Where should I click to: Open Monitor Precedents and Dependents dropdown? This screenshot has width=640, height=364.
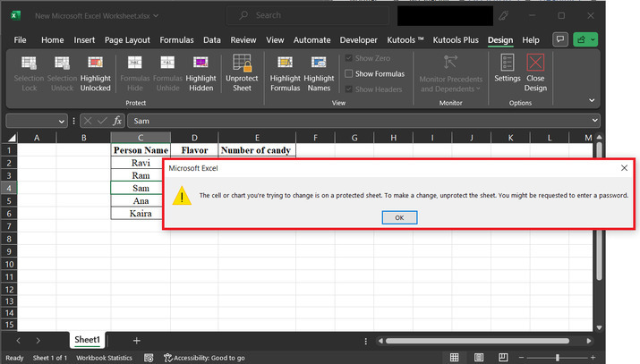pyautogui.click(x=450, y=73)
